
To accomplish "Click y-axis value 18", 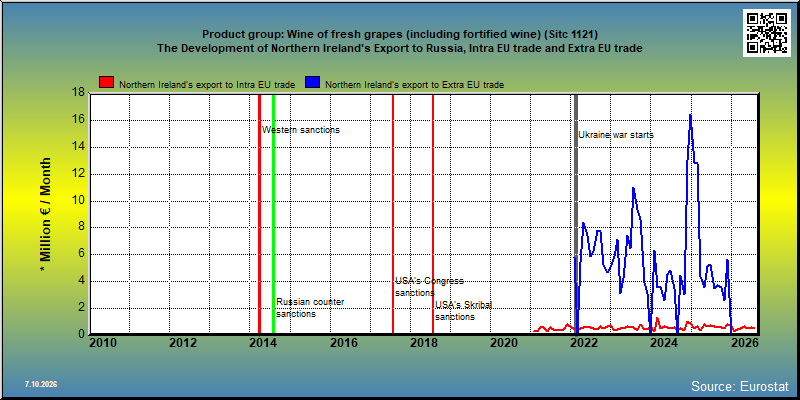I will pyautogui.click(x=77, y=93).
